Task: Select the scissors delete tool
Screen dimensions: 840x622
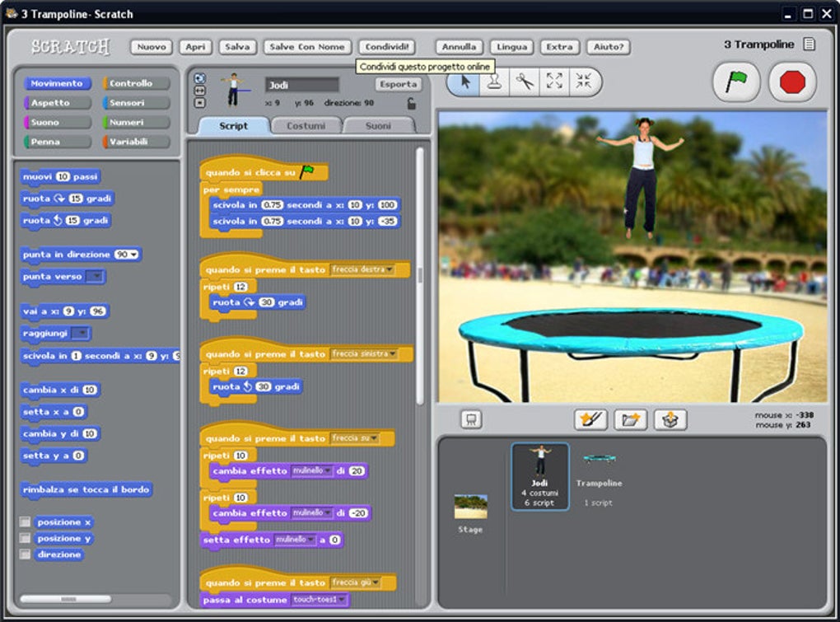Action: 525,82
